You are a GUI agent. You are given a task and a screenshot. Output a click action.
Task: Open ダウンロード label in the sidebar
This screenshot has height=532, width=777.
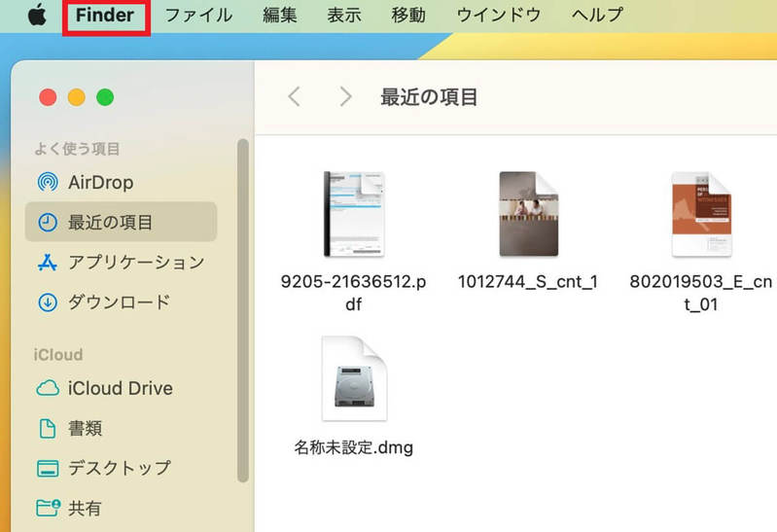119,301
